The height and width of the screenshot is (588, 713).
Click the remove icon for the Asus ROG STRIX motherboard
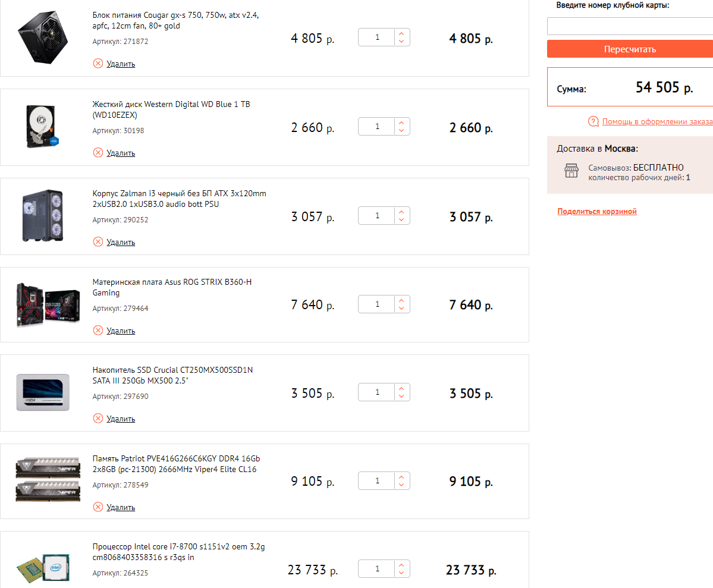pyautogui.click(x=98, y=331)
